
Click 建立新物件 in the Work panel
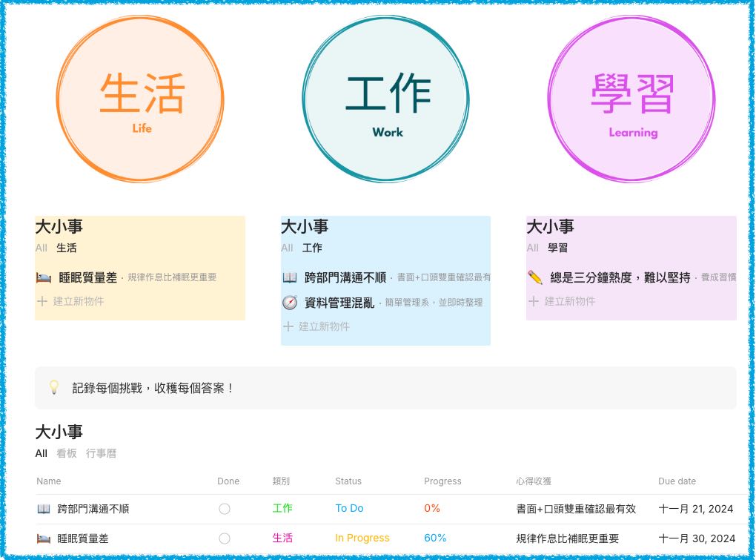[324, 326]
